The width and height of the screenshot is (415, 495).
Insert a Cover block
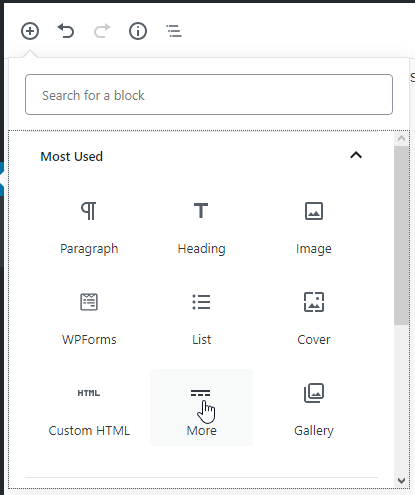tap(314, 317)
